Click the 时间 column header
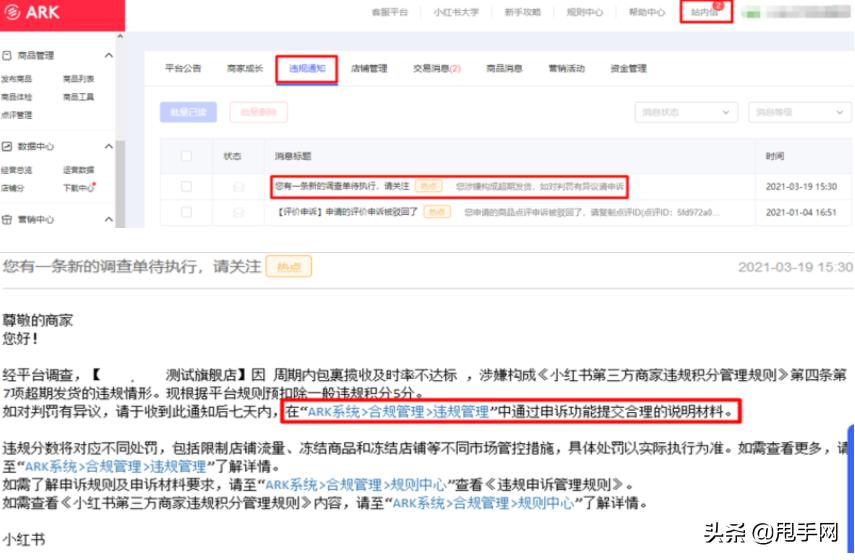The height and width of the screenshot is (560, 855). pos(775,156)
